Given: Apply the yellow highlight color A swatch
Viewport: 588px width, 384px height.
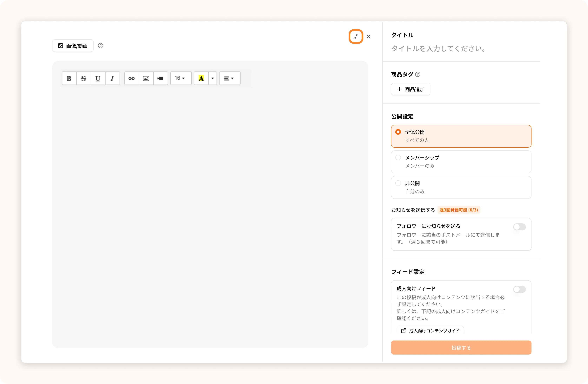Looking at the screenshot, I should pyautogui.click(x=201, y=79).
